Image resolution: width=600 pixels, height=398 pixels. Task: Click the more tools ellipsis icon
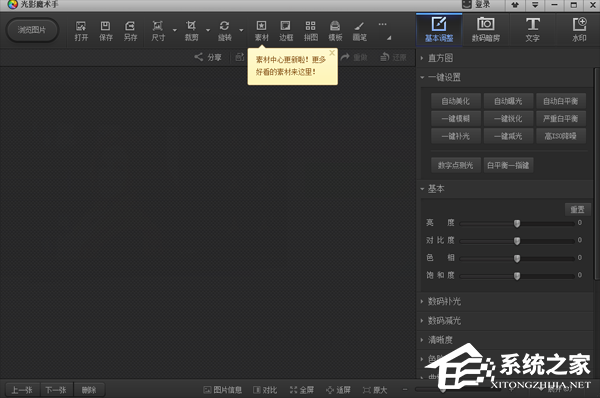tap(382, 24)
